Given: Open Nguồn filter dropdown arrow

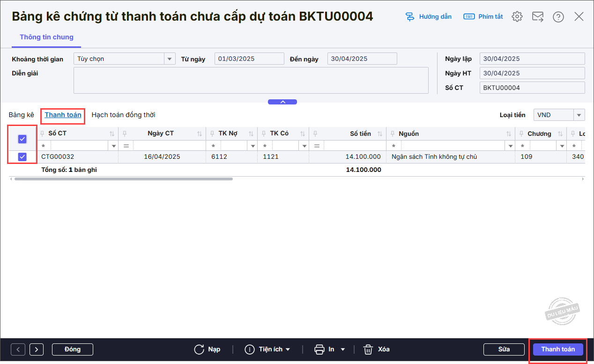Looking at the screenshot, I should [x=509, y=146].
